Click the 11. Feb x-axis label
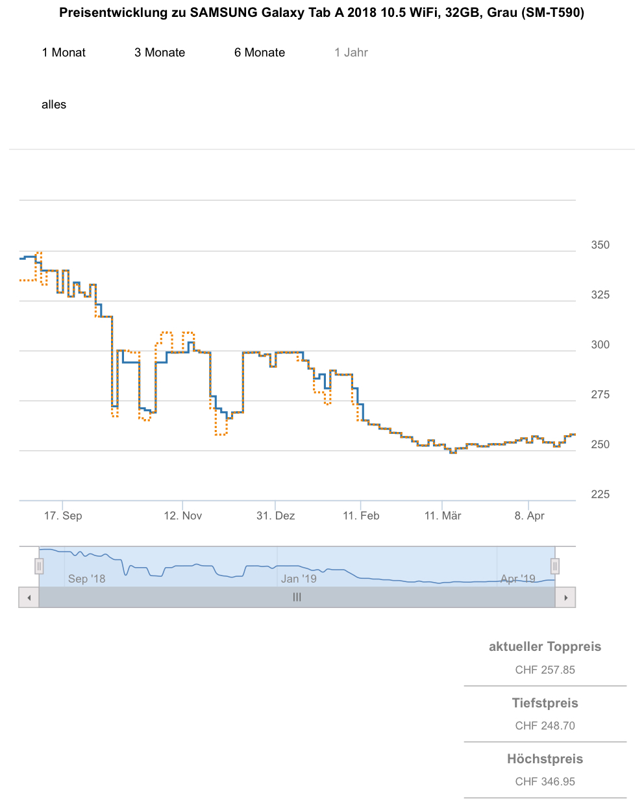Viewport: 644px width, 812px height. 361,516
